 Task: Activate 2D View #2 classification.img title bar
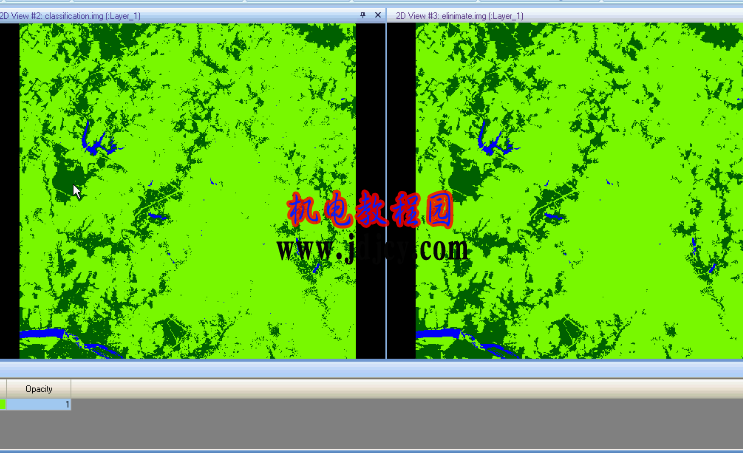(x=178, y=16)
